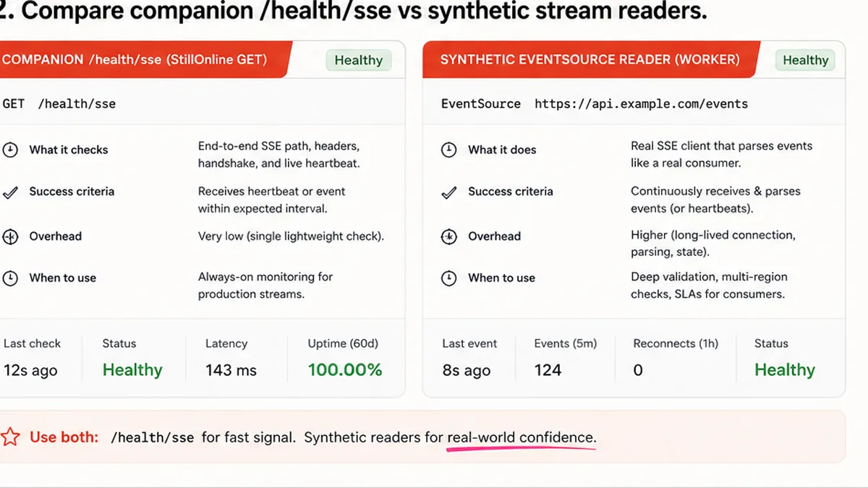Click the red Use both: label
This screenshot has width=868, height=488.
[64, 437]
